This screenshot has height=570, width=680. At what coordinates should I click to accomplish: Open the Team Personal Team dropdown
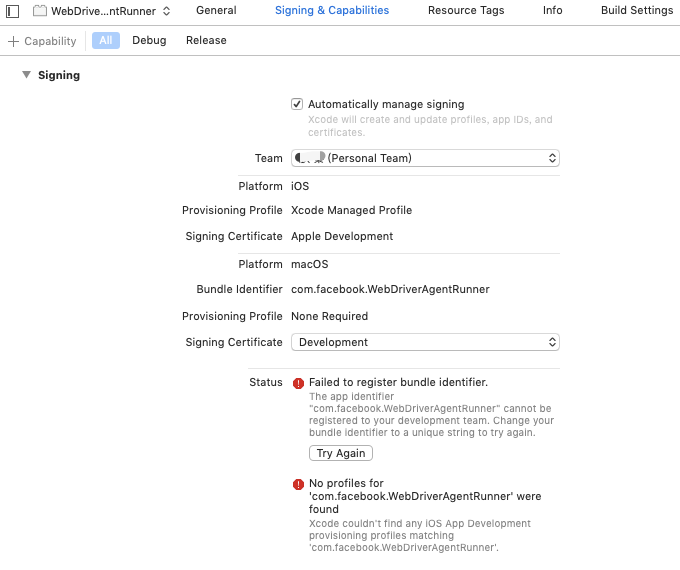point(425,158)
